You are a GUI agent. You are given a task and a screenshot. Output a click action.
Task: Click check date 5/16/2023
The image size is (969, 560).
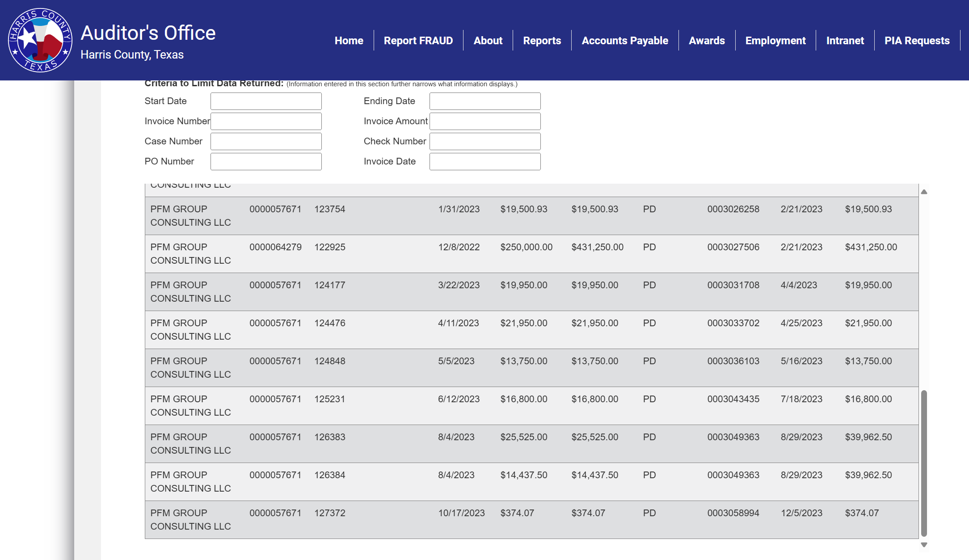tap(801, 361)
